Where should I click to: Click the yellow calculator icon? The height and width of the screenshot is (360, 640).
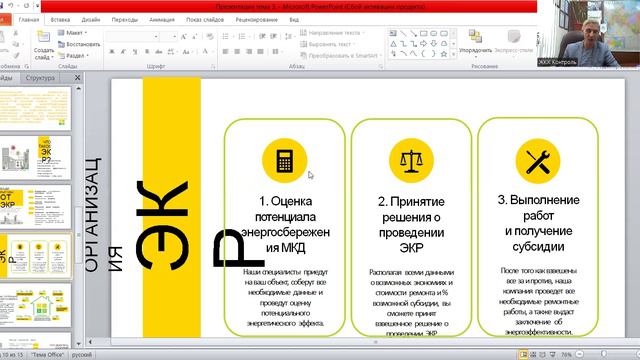pyautogui.click(x=284, y=161)
